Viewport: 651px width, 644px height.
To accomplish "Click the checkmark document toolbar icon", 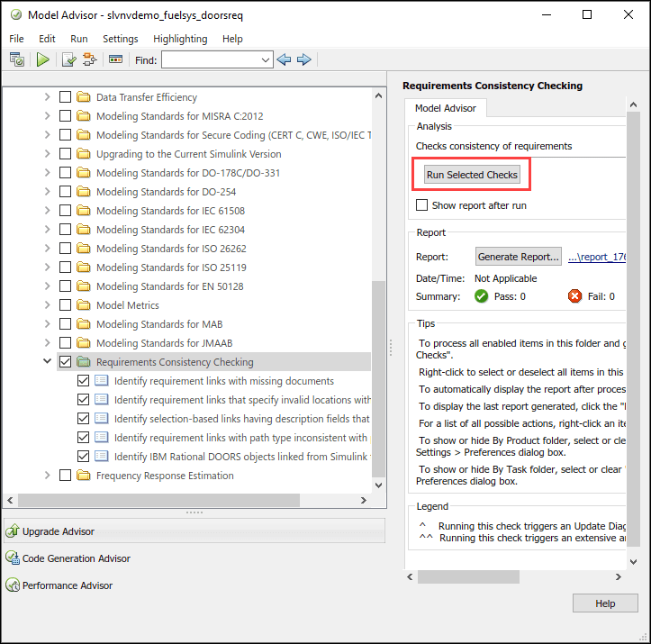I will (69, 59).
